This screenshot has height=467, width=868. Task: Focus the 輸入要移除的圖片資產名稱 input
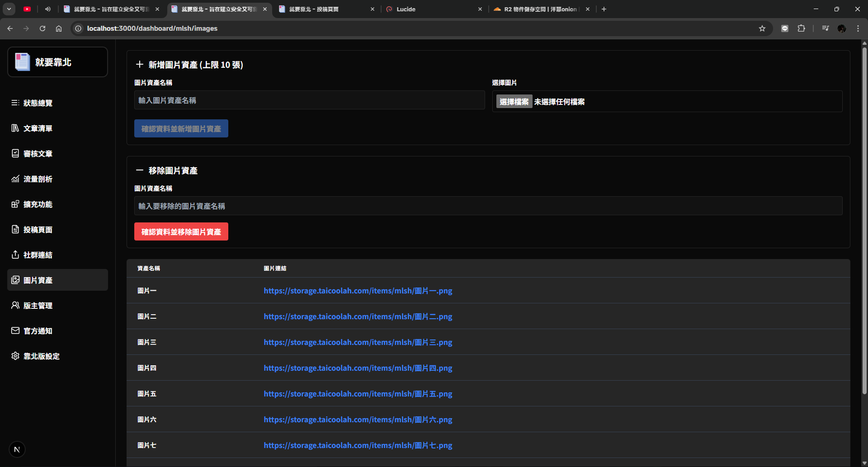pos(488,206)
